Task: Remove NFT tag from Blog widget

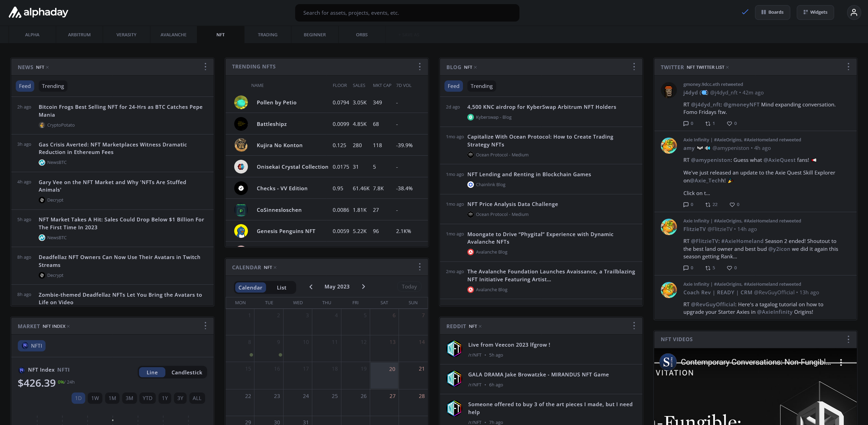Action: [475, 67]
